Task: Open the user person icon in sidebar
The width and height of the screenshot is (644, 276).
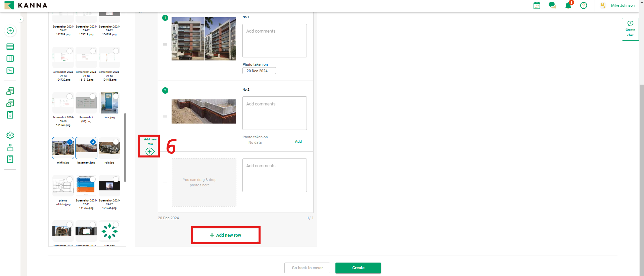Action: (10, 147)
